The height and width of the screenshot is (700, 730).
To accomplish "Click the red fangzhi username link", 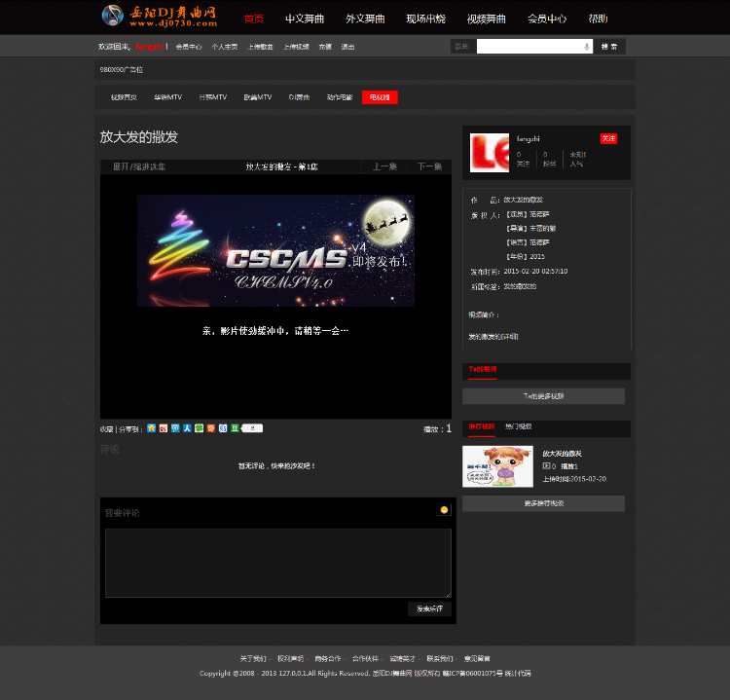I will [149, 47].
